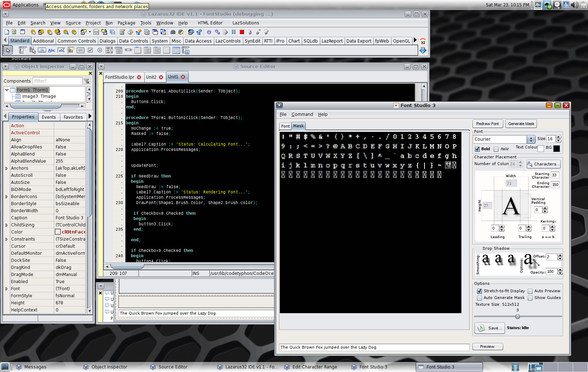588x372 pixels.
Task: Select the TButton Ok palette component
Action: coord(42,50)
